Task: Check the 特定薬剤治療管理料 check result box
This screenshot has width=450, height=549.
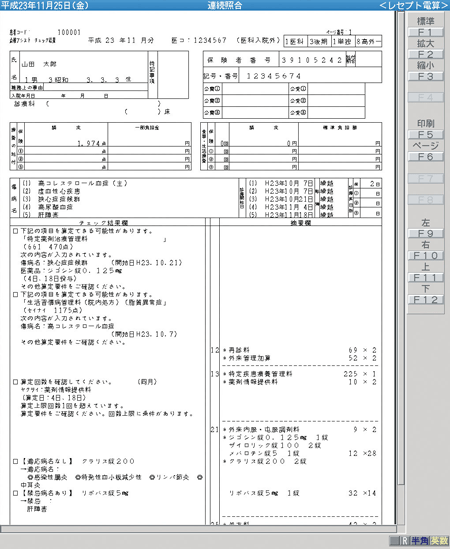Action: [x=15, y=231]
